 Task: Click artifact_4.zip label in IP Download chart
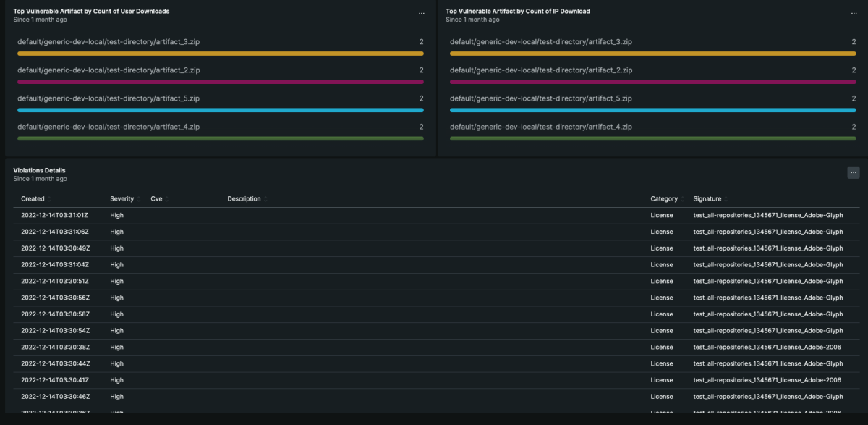coord(541,127)
